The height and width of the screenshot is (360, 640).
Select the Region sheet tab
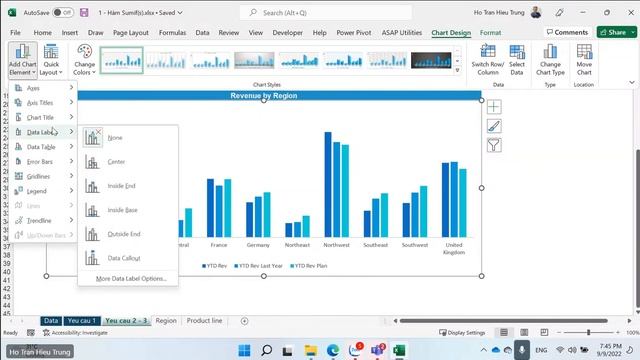tap(166, 321)
